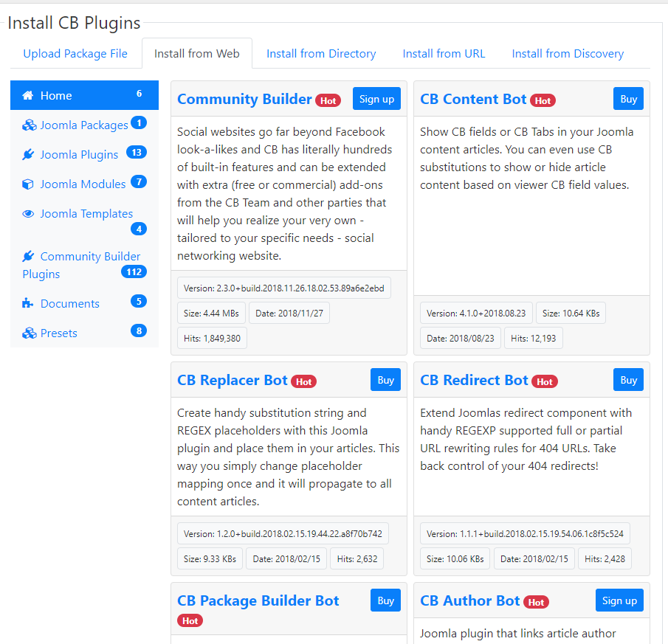The width and height of the screenshot is (668, 644).
Task: Click the Size: 10.06 KBs label
Action: coord(455,559)
